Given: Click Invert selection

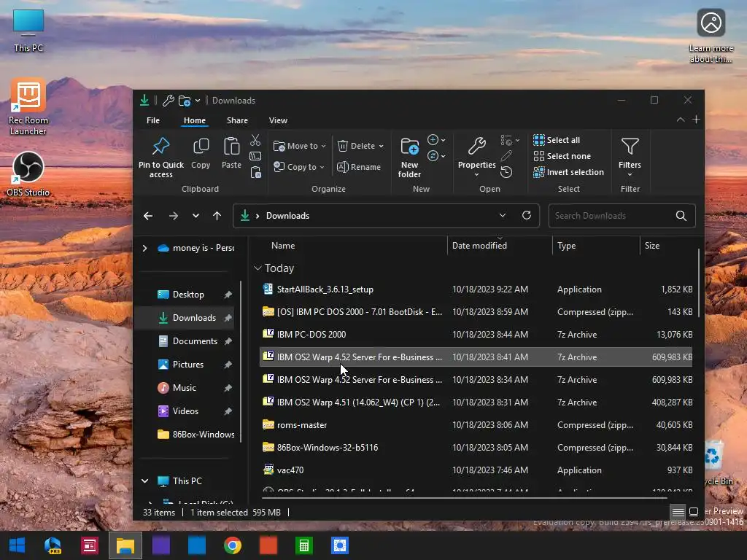Looking at the screenshot, I should [568, 172].
